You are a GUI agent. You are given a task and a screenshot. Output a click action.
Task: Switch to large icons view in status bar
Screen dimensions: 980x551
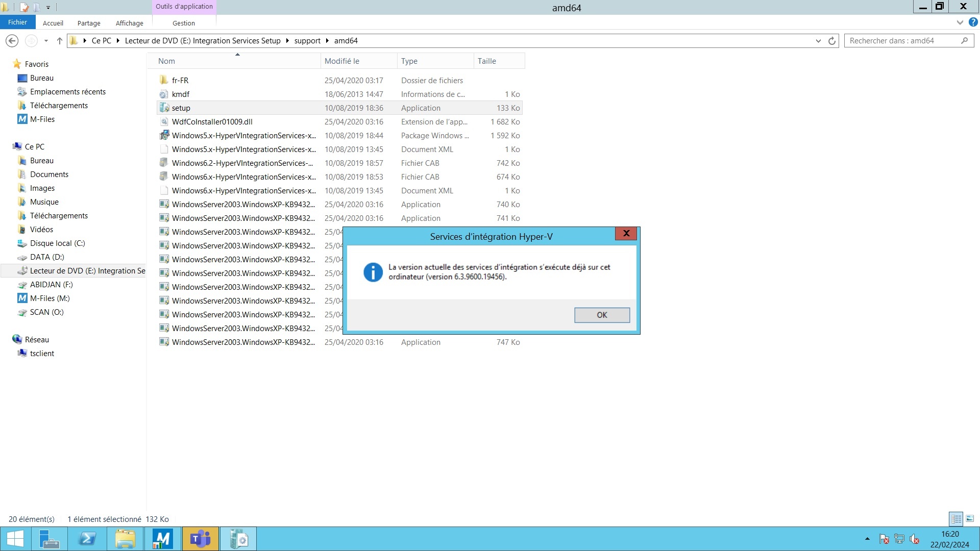click(x=970, y=519)
